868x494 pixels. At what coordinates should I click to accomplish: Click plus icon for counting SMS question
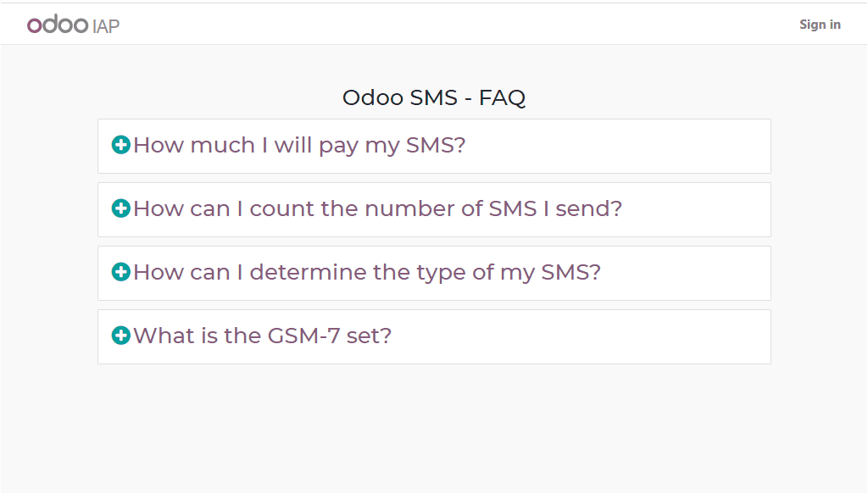120,208
